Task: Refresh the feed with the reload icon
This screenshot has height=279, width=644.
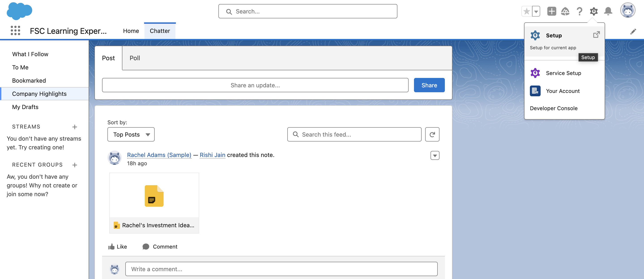Action: click(x=432, y=134)
